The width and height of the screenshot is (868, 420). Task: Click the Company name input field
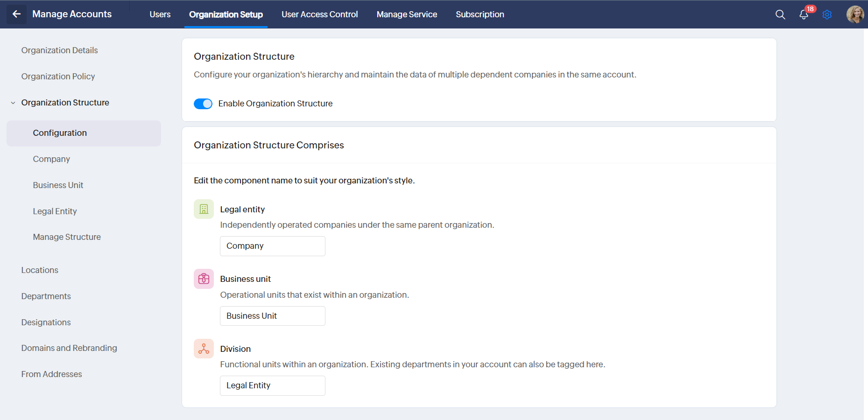(272, 246)
